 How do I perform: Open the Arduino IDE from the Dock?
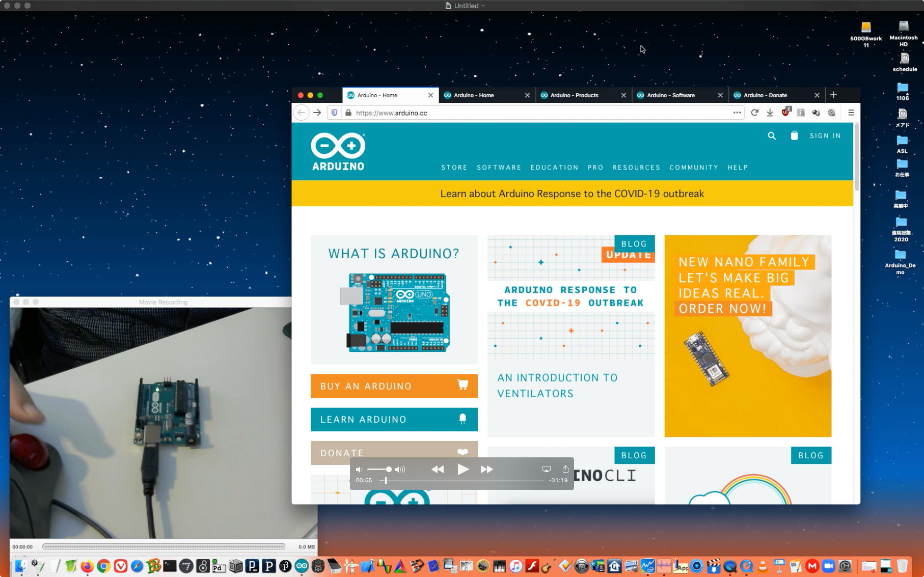tap(302, 566)
